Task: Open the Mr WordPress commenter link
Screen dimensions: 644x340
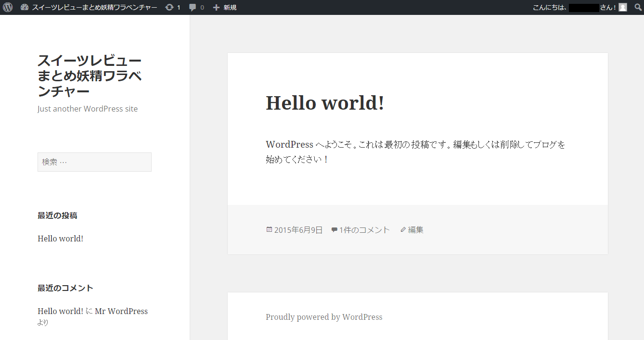Action: click(x=121, y=311)
